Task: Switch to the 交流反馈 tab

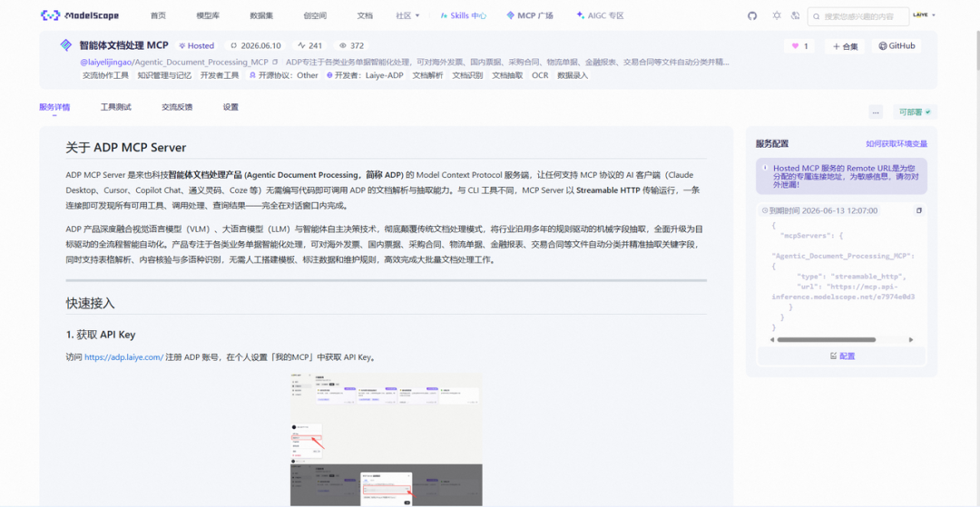Action: pyautogui.click(x=177, y=107)
